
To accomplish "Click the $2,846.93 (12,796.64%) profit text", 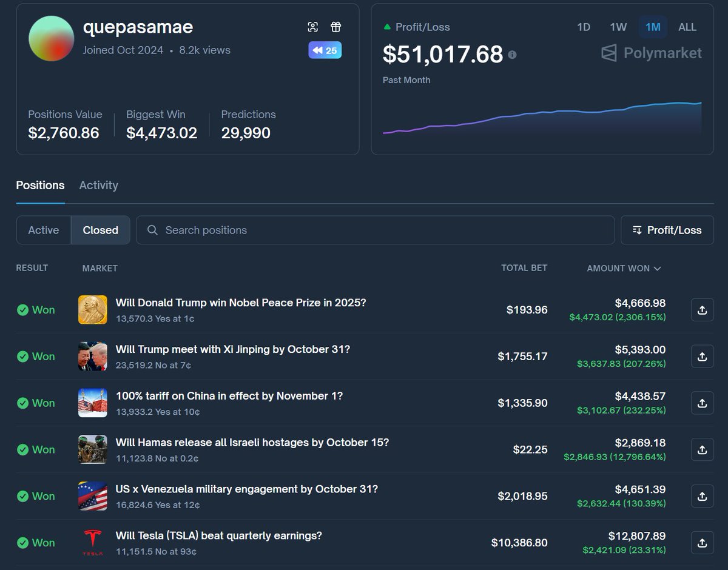I will (615, 457).
